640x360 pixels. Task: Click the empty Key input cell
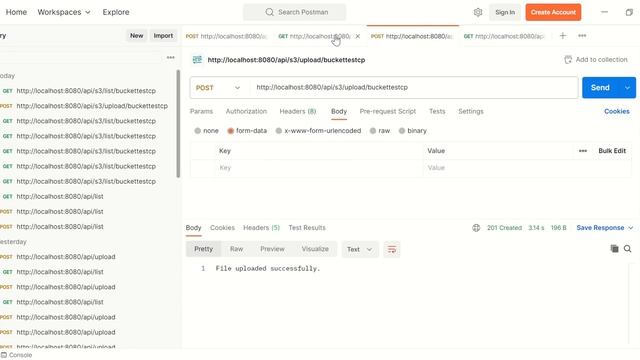pyautogui.click(x=318, y=168)
